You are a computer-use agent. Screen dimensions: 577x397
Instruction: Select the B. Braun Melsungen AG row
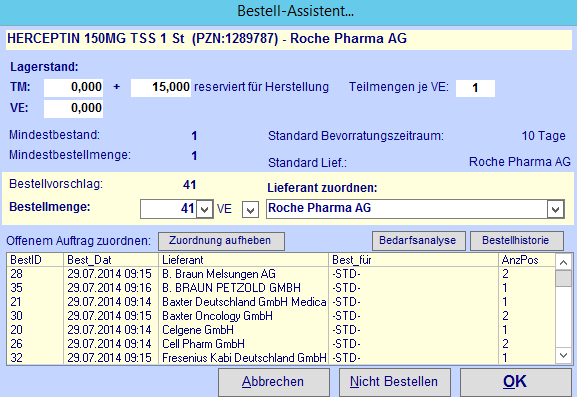[x=281, y=274]
